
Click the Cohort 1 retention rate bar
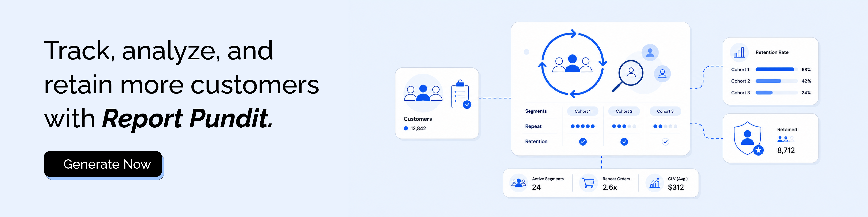777,69
